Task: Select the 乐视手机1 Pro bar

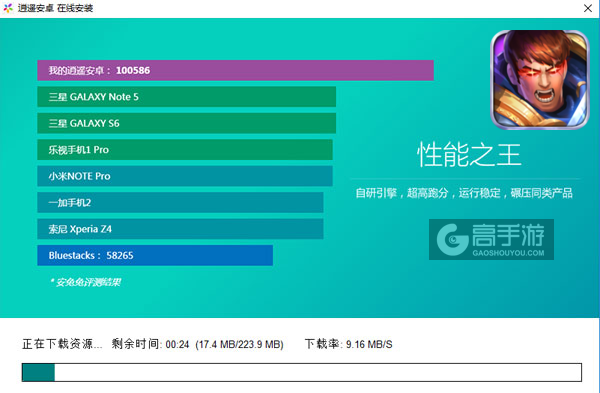Action: click(185, 150)
